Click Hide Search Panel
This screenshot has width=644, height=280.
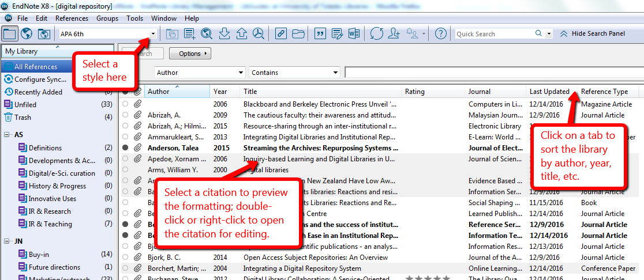click(x=592, y=33)
